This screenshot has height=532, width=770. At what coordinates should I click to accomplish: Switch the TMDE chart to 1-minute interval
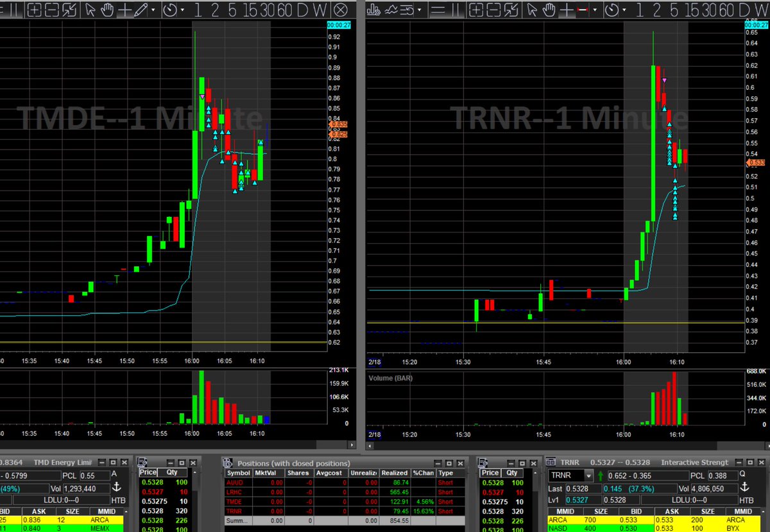pos(198,10)
